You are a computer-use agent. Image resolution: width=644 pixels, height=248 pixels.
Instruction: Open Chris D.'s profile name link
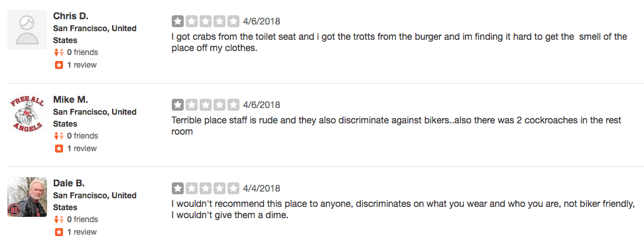tap(71, 16)
